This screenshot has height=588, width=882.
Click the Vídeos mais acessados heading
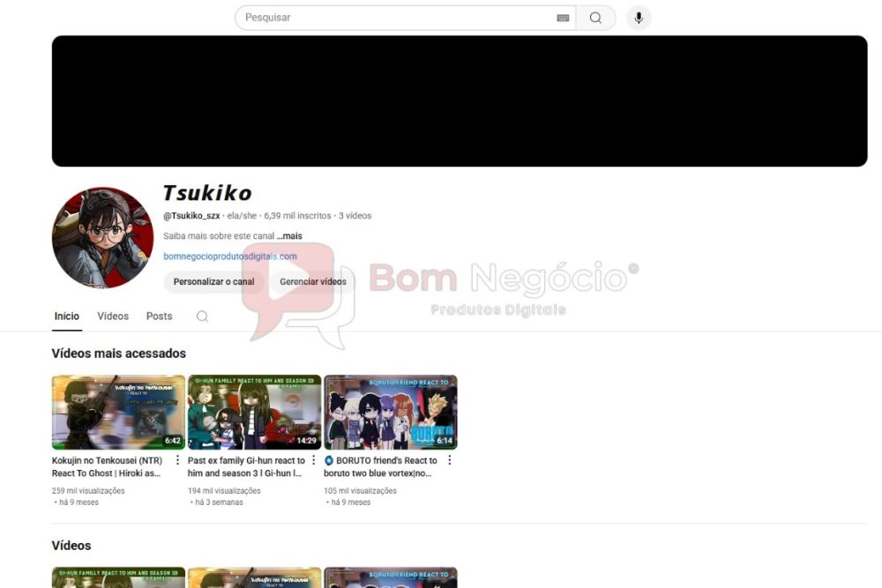click(119, 354)
